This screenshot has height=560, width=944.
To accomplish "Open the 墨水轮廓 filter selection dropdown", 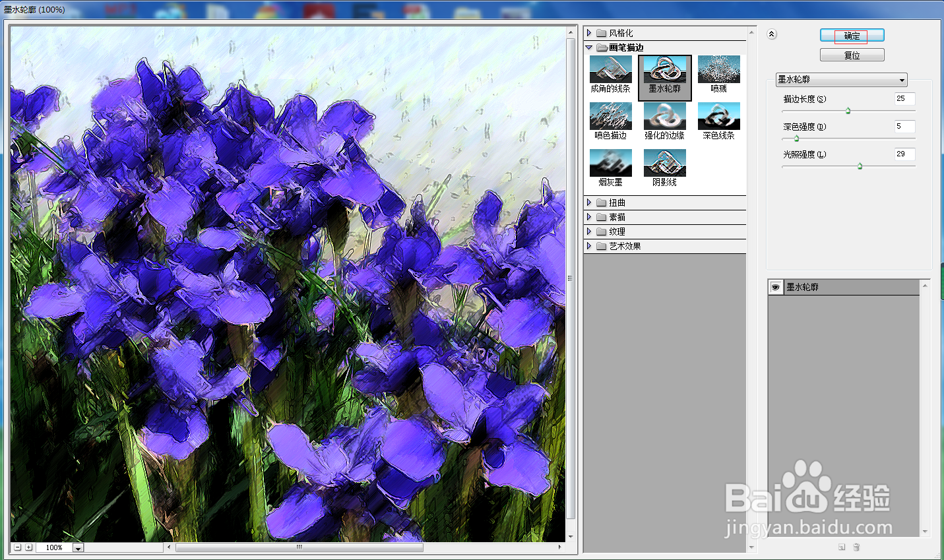I will [x=841, y=80].
